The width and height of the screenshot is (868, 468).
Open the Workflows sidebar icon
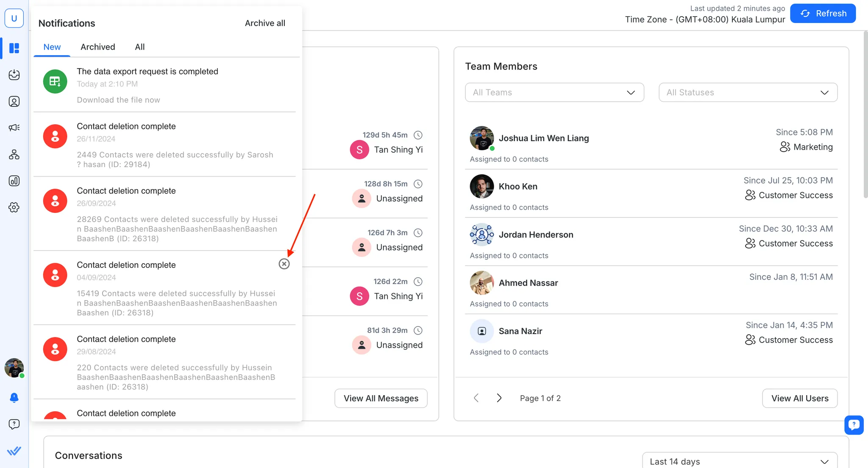pos(14,154)
